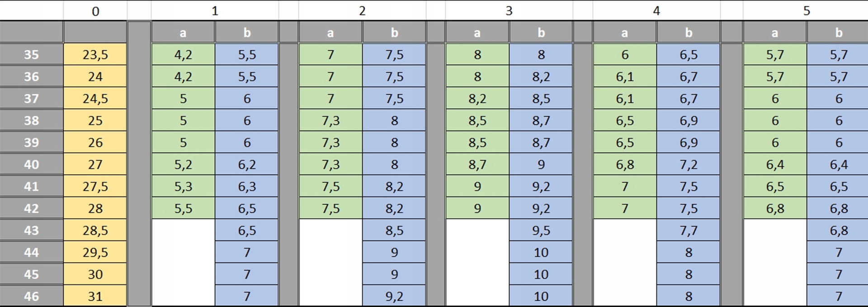Image resolution: width=868 pixels, height=307 pixels.
Task: Click row header 40
Action: pyautogui.click(x=31, y=164)
